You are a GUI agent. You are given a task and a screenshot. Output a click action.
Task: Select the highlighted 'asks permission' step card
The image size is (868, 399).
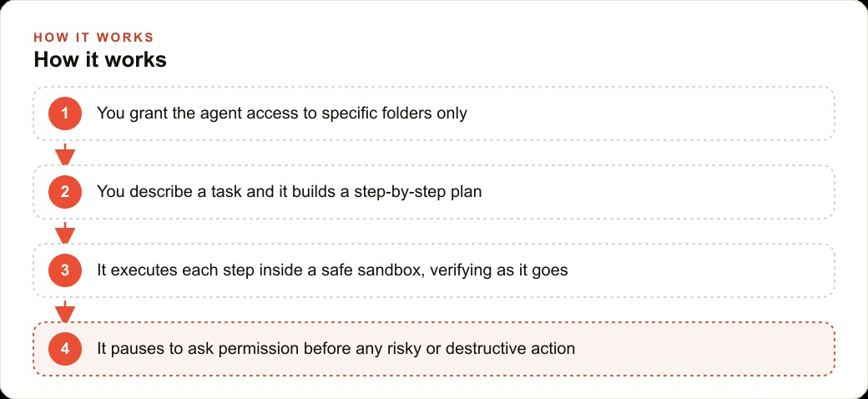(x=434, y=349)
